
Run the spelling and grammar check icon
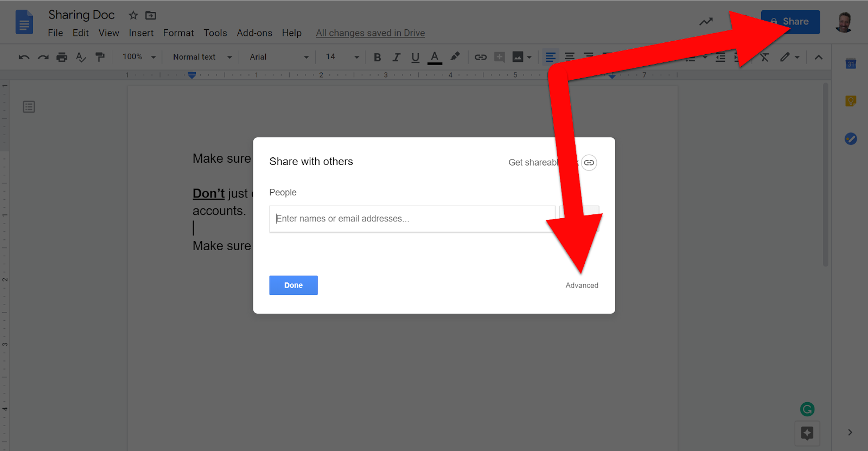tap(81, 57)
